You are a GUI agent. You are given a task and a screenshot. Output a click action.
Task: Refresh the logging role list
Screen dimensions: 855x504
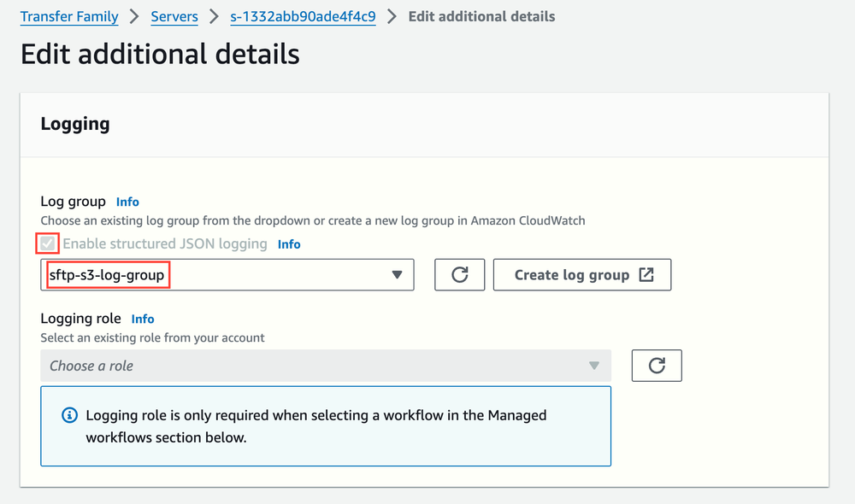click(x=657, y=365)
